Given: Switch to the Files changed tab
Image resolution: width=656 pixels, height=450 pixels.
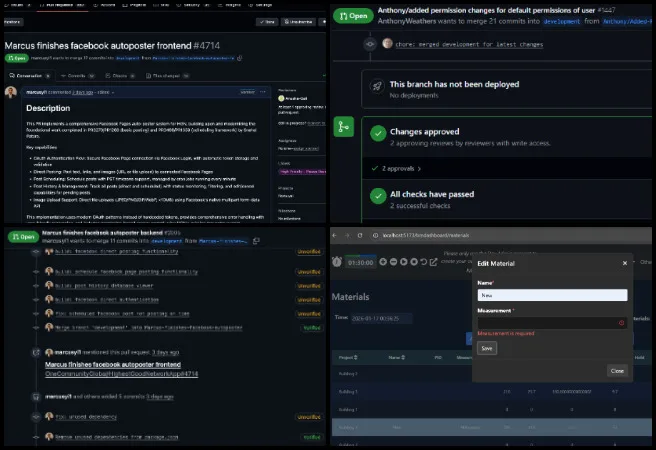Looking at the screenshot, I should point(167,76).
